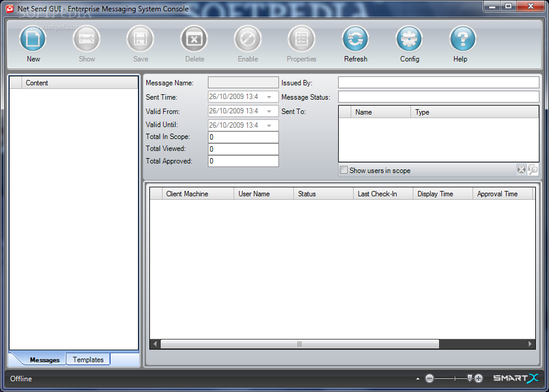
Task: Sort by Display Time column
Action: (443, 194)
